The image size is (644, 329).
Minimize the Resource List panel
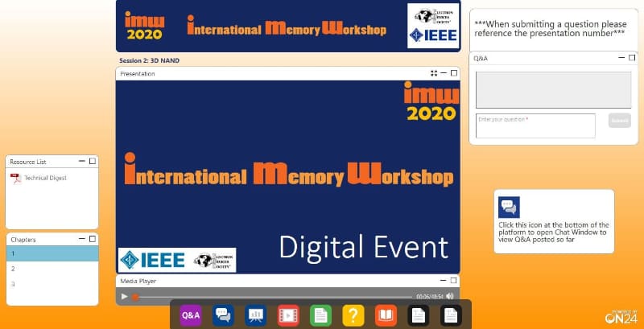[82, 161]
